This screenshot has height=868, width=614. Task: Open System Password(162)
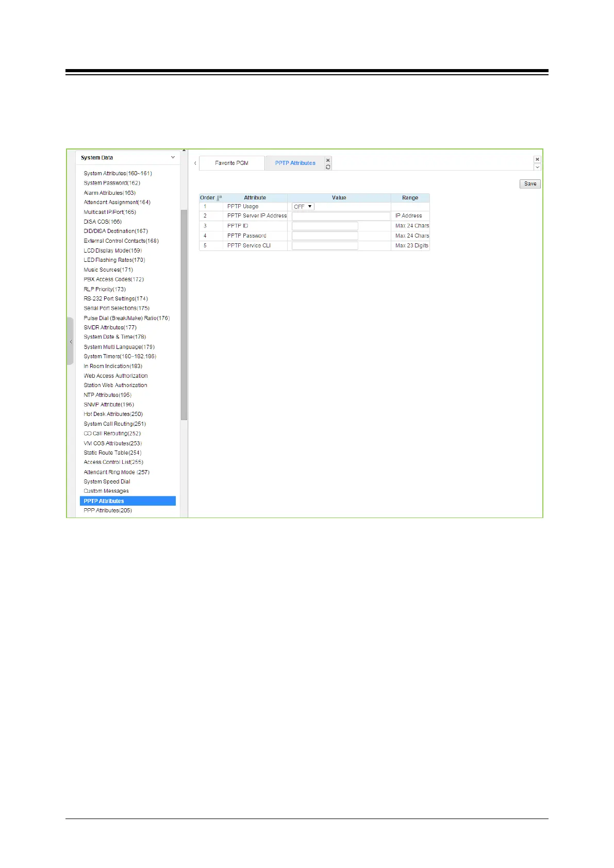pos(112,183)
